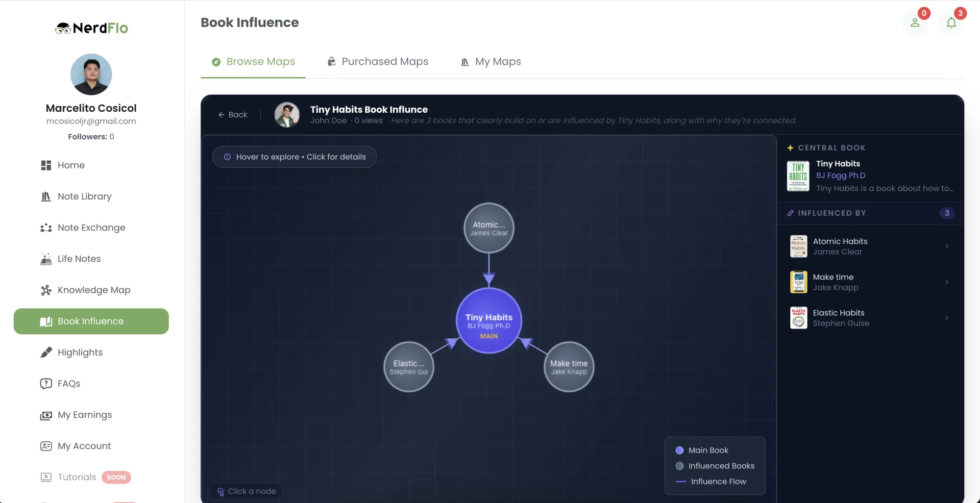Click the Elastic Habits book cover thumbnail
Image resolution: width=980 pixels, height=503 pixels.
point(799,318)
